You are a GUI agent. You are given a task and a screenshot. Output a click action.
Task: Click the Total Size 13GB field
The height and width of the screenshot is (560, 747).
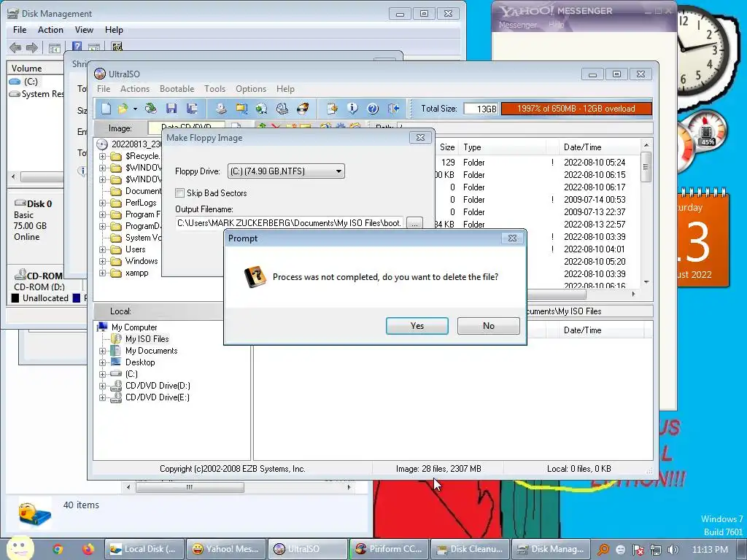click(x=481, y=109)
